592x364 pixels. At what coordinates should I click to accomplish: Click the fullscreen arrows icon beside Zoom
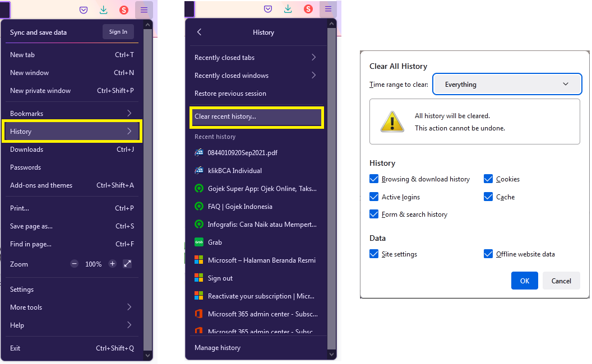click(128, 264)
